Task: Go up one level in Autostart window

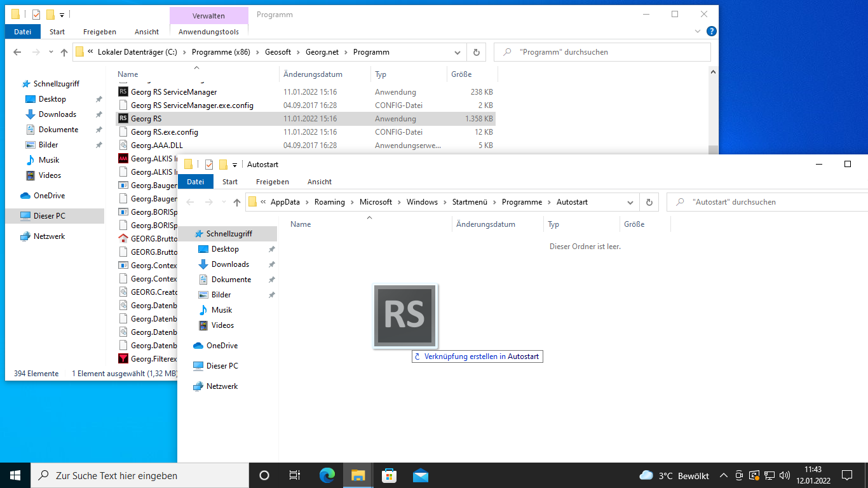Action: pos(237,203)
